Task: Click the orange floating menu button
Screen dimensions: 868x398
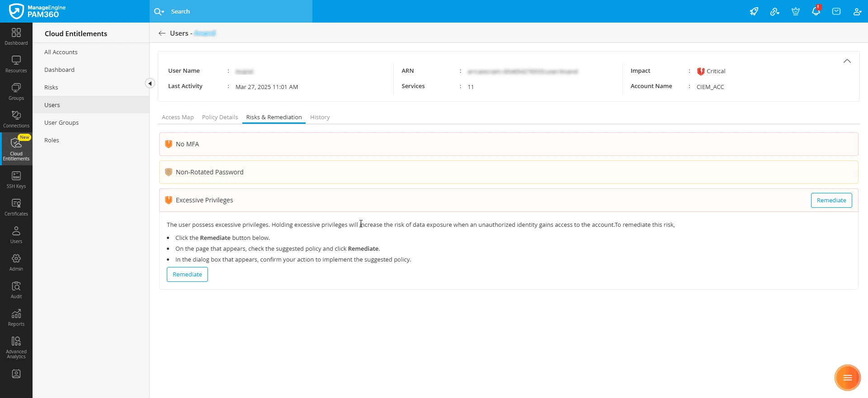Action: click(x=847, y=378)
